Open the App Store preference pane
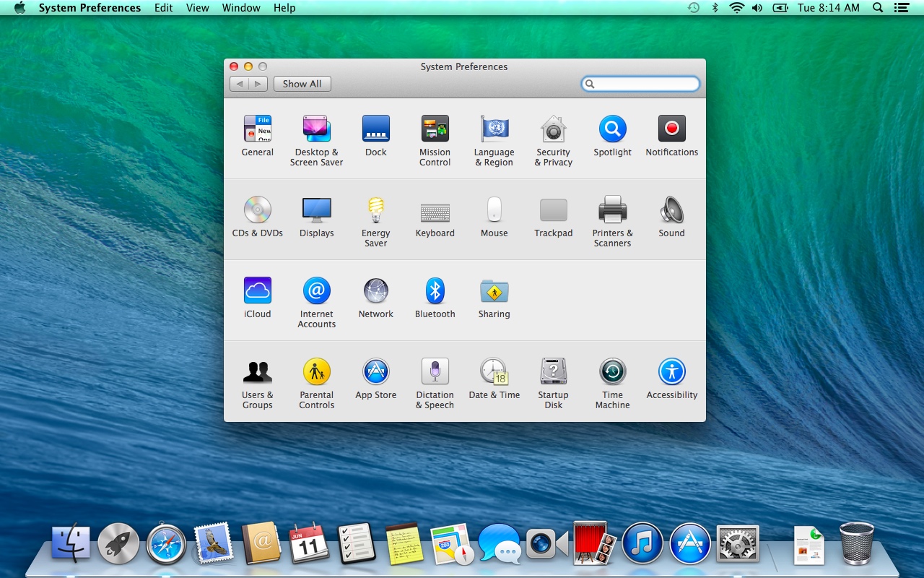Screen dimensions: 924x578 (x=376, y=379)
